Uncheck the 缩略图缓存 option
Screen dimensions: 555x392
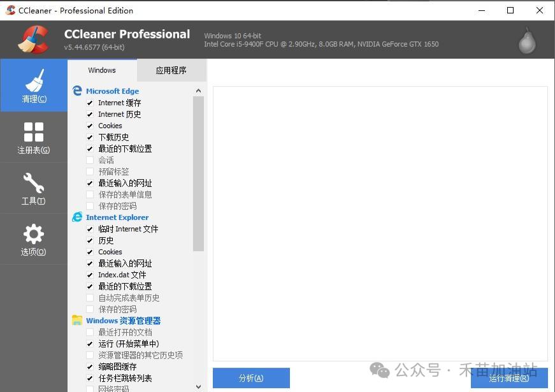pyautogui.click(x=90, y=367)
